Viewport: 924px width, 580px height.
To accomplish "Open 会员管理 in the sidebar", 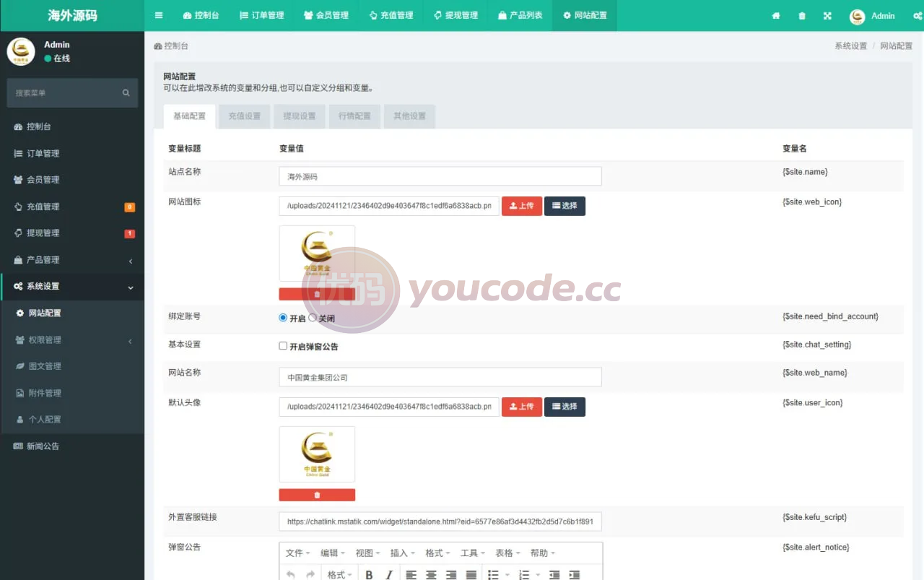I will 72,180.
